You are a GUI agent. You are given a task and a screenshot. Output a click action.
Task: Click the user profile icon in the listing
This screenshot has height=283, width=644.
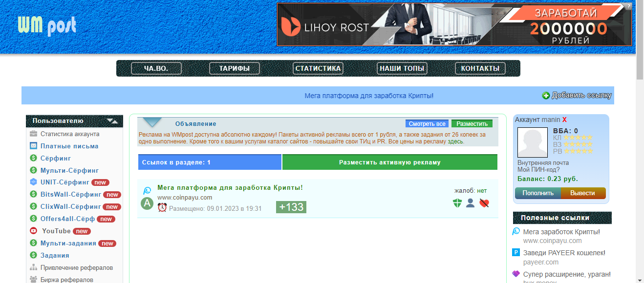tap(471, 203)
